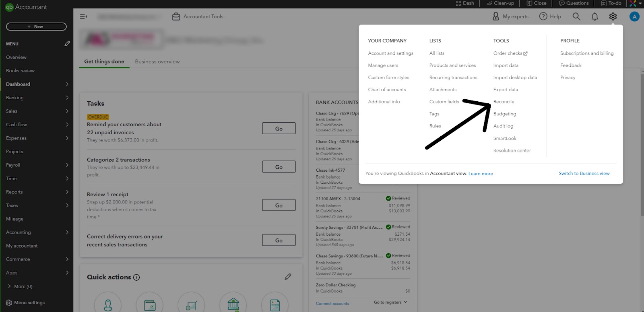Click 21100 AMEX - 3-13004 account row

[x=363, y=207]
